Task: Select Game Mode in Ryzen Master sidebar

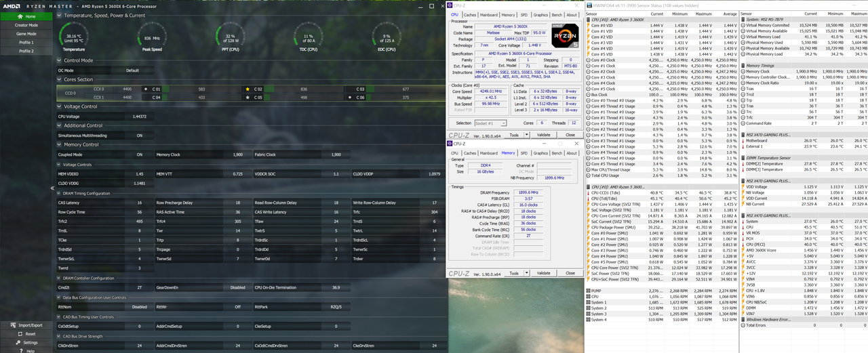Action: point(26,34)
